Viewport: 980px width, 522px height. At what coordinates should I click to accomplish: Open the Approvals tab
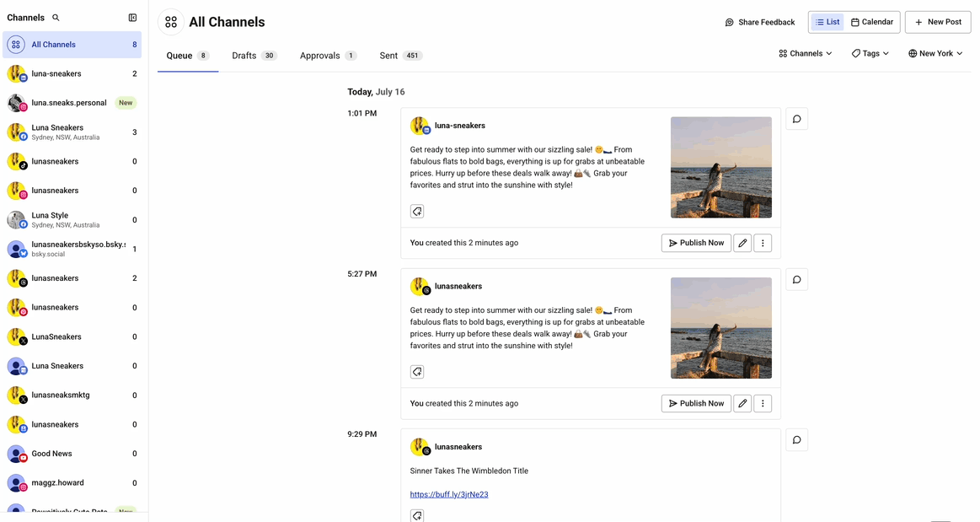pyautogui.click(x=328, y=56)
